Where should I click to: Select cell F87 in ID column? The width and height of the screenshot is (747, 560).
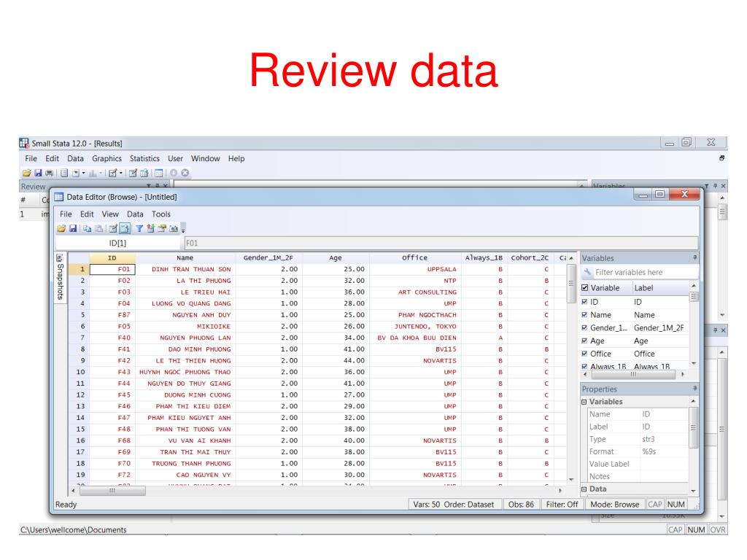(x=113, y=315)
